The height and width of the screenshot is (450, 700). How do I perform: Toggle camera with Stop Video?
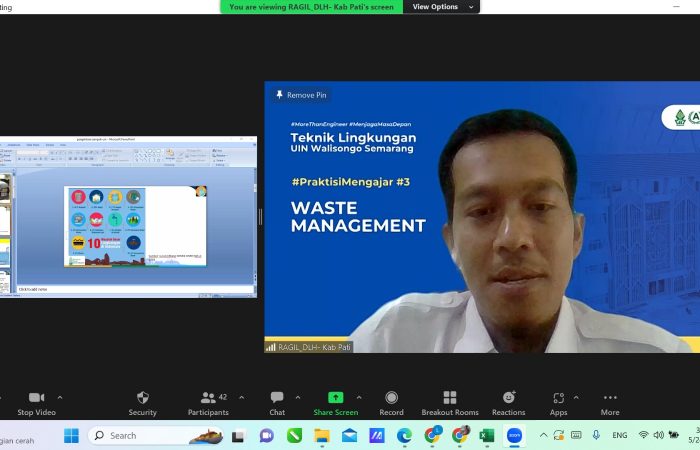[36, 398]
